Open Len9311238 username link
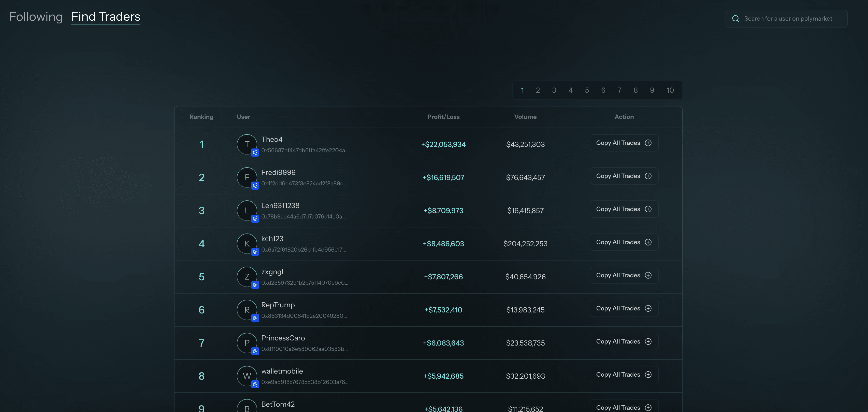This screenshot has height=412, width=868. point(280,206)
